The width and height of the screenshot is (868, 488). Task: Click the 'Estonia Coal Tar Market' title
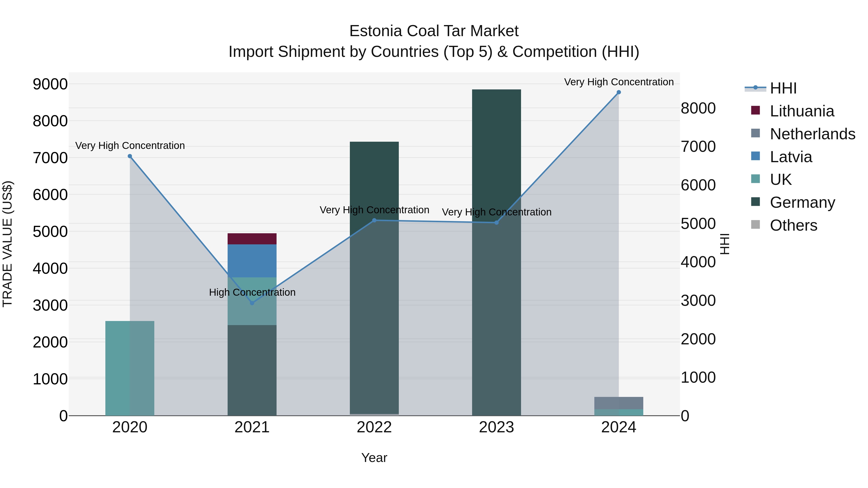[x=434, y=31]
